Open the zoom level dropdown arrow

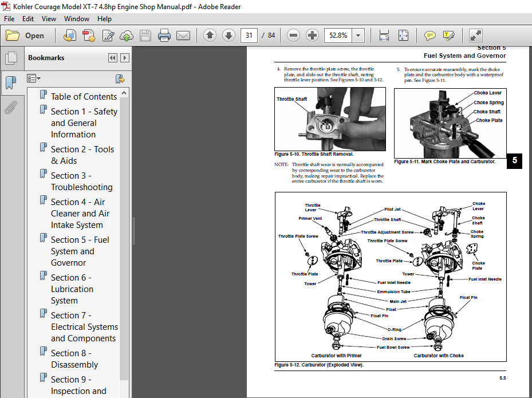click(x=358, y=36)
